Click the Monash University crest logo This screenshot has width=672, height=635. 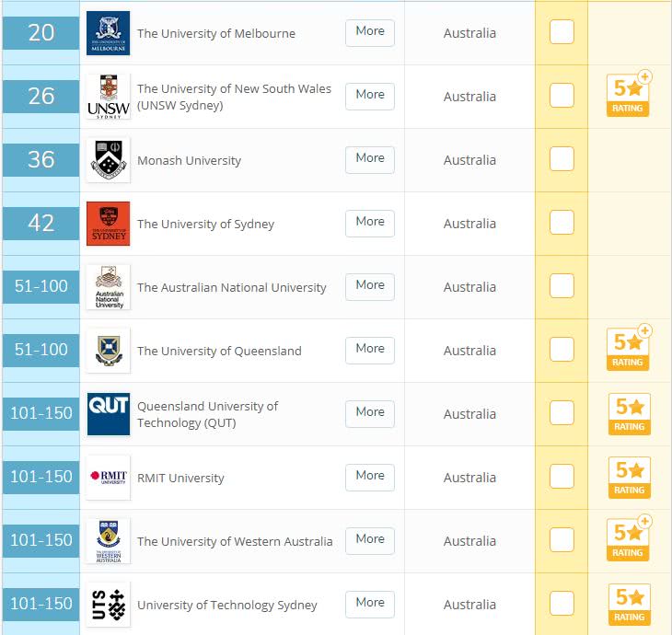point(108,160)
